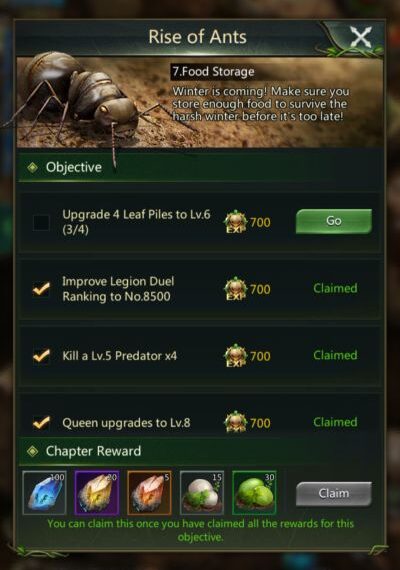The height and width of the screenshot is (570, 400).
Task: Tap EXP icon for Kill Predator objective
Action: pos(235,356)
